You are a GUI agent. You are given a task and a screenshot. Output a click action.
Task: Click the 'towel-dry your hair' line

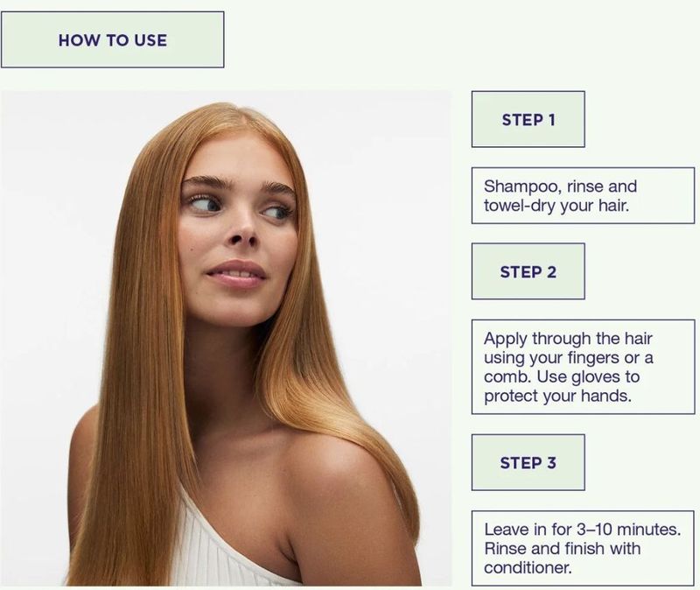coord(556,206)
